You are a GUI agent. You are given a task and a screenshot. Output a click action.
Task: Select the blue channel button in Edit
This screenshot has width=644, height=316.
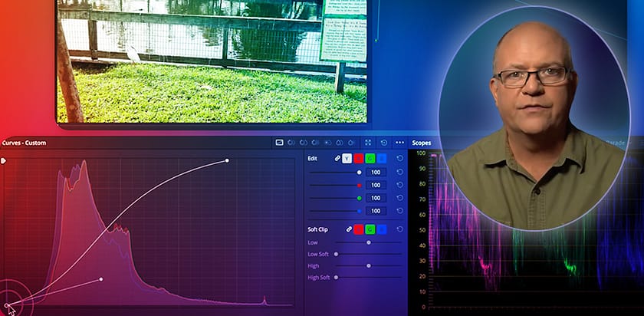coord(382,158)
